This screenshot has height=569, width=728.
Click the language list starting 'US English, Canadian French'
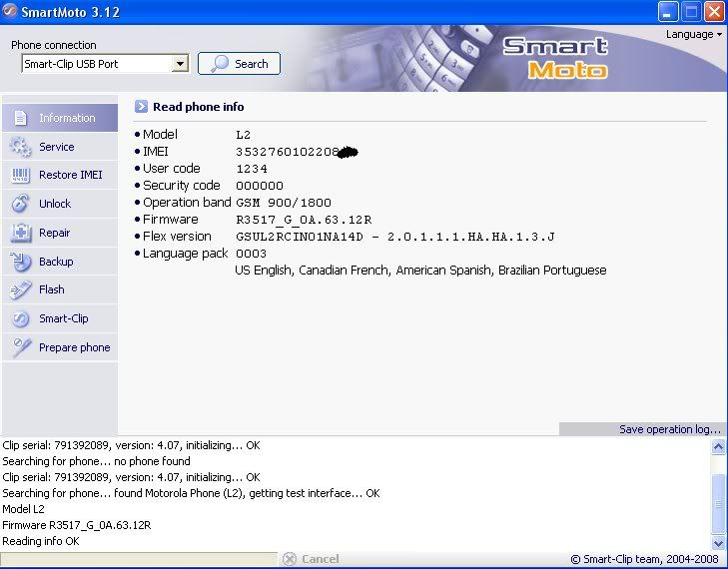pyautogui.click(x=420, y=271)
